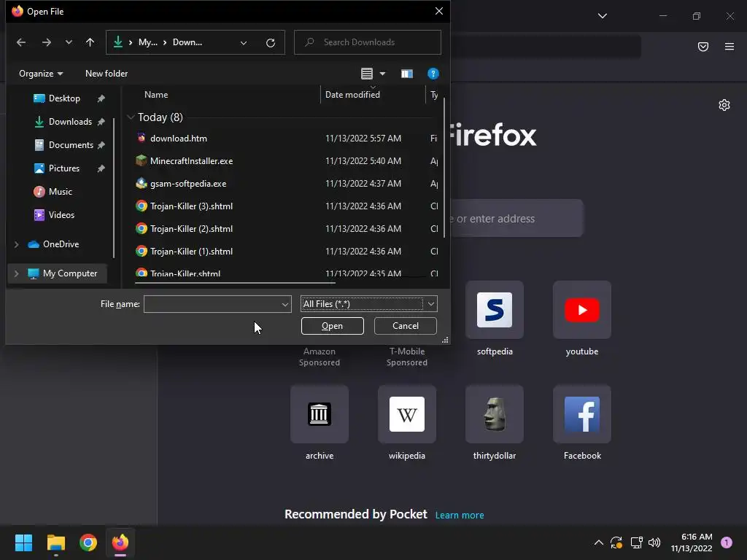The width and height of the screenshot is (747, 560).
Task: Expand the My Computer tree node
Action: (x=17, y=273)
